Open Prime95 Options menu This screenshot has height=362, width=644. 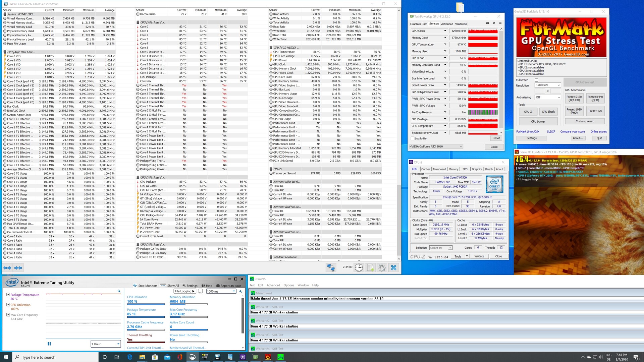(288, 285)
